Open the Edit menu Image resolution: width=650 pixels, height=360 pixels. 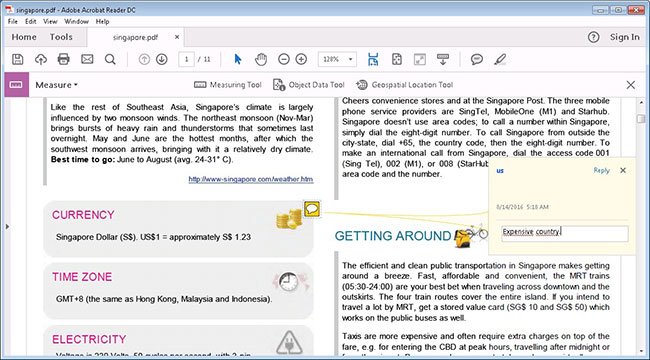click(x=30, y=21)
